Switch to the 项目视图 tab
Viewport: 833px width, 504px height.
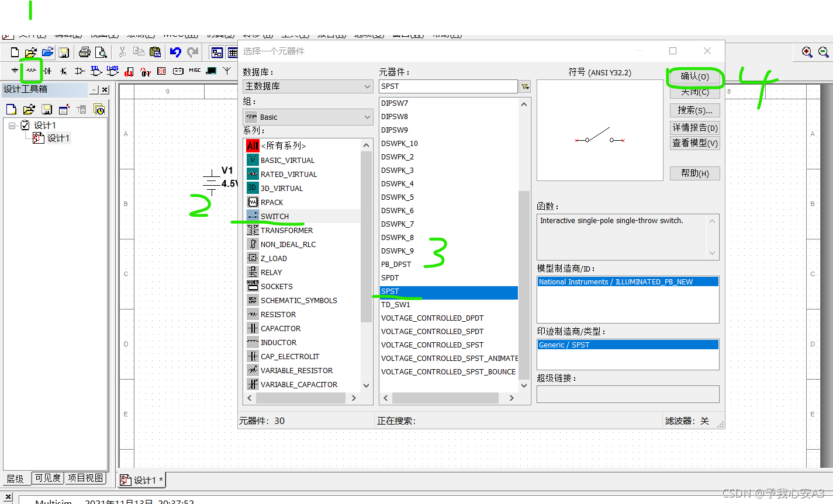85,478
